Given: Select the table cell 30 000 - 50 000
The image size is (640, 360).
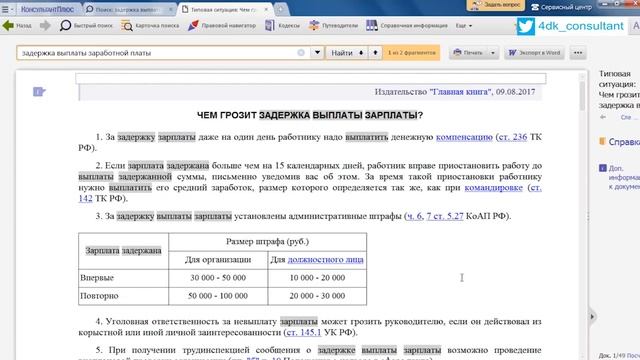Looking at the screenshot, I should [218, 278].
